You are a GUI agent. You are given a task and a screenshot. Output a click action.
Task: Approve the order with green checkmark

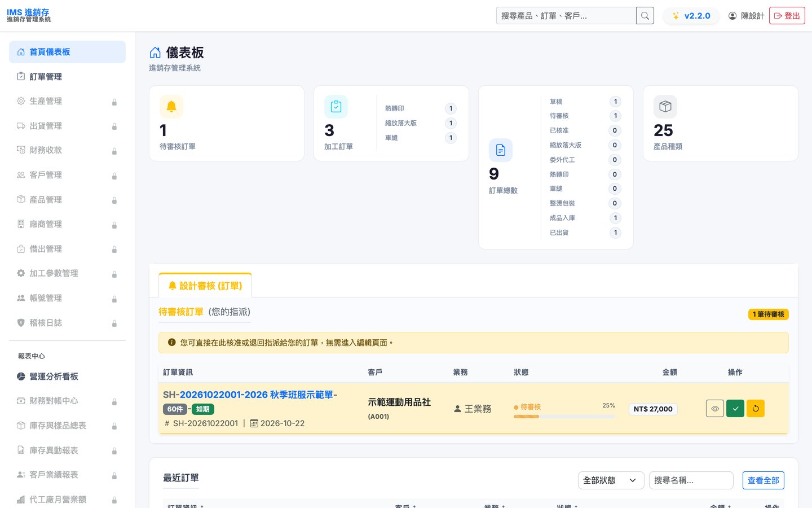point(735,409)
